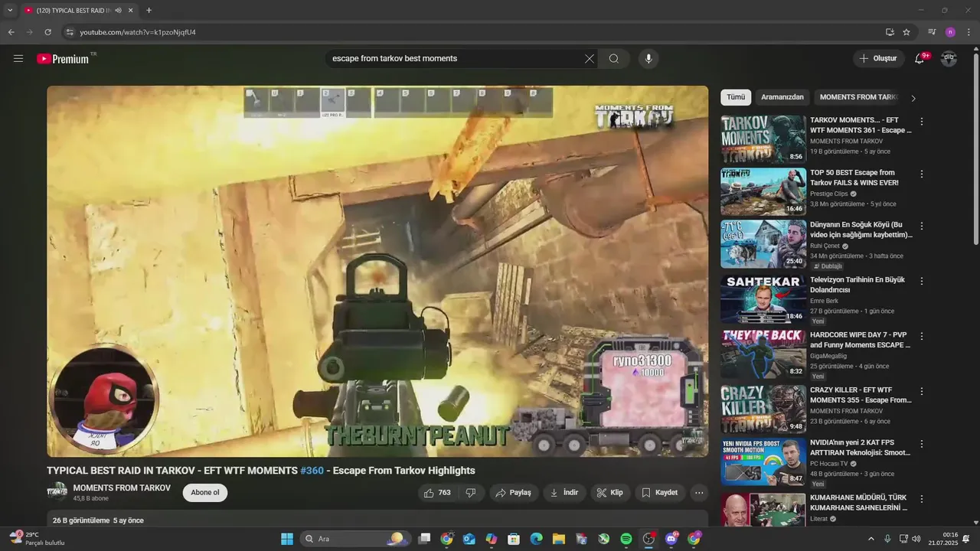This screenshot has height=551, width=980.
Task: Select the Tümü filter chip
Action: pyautogui.click(x=736, y=97)
